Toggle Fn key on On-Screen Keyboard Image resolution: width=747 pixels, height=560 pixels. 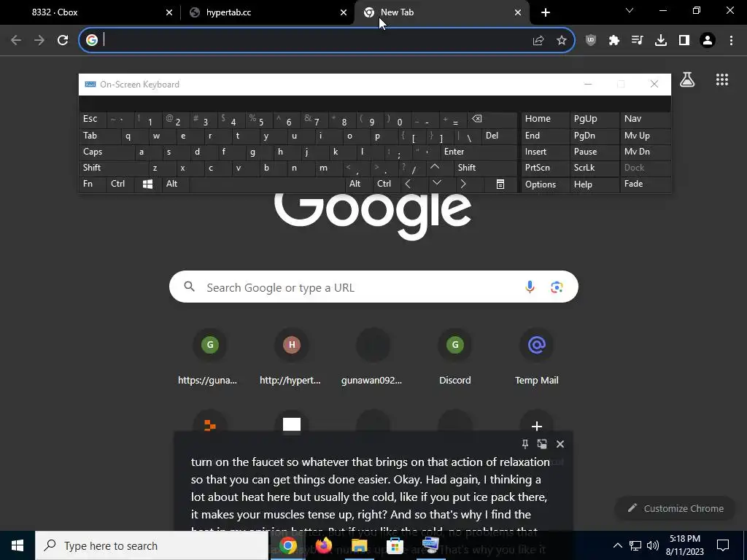click(x=93, y=184)
